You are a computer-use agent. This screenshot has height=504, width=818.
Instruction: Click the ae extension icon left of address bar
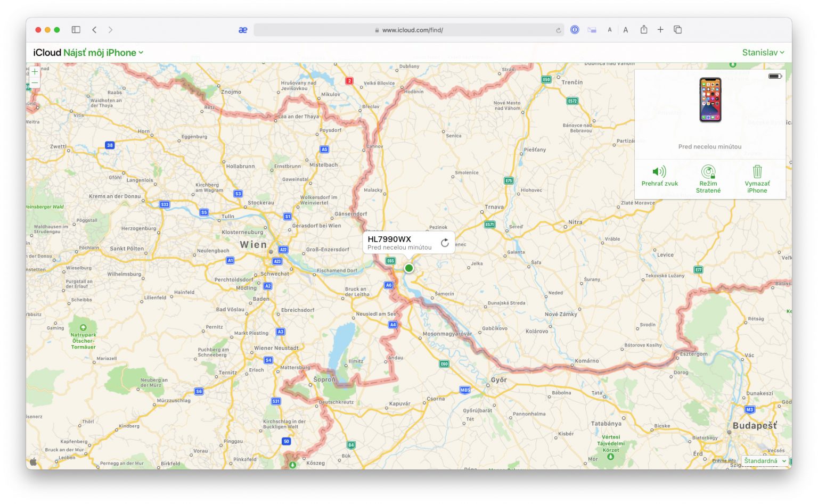pos(243,30)
